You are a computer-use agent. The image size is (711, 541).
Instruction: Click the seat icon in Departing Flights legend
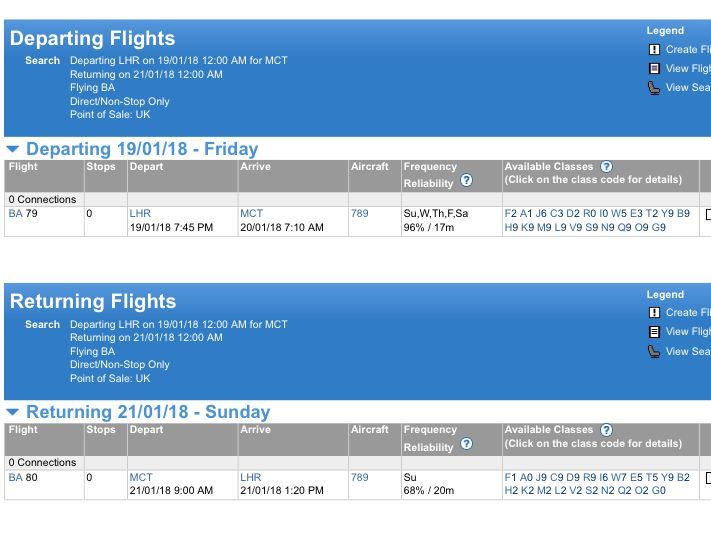654,88
